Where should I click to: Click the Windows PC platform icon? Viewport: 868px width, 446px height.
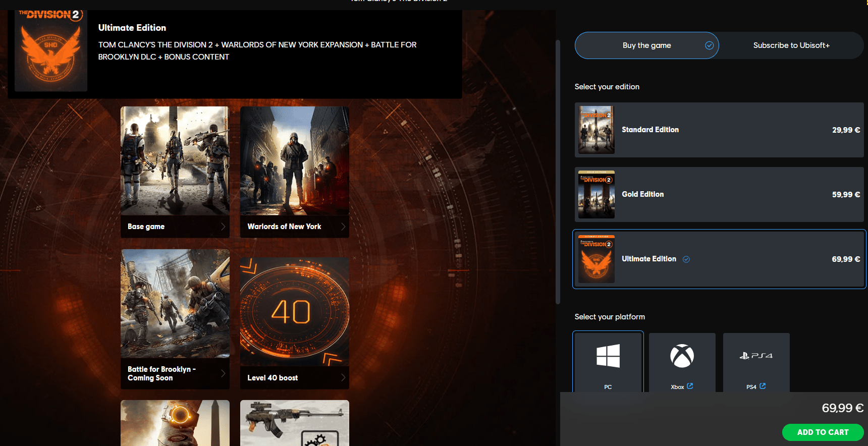tap(608, 356)
